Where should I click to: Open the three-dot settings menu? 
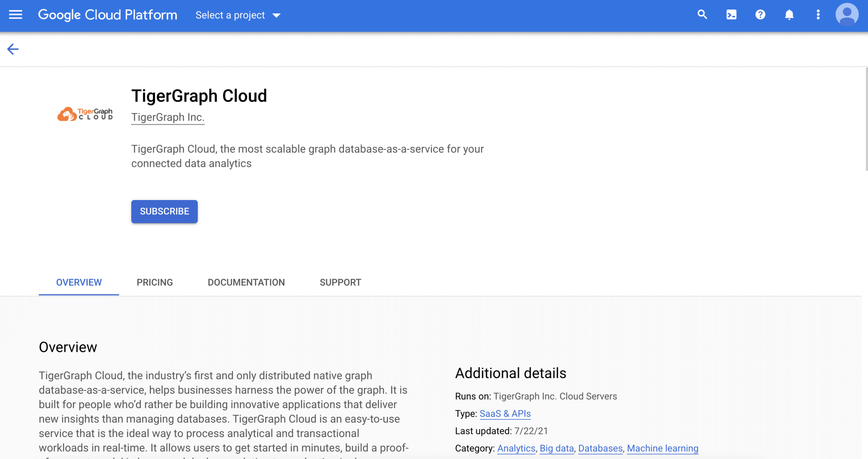click(818, 15)
